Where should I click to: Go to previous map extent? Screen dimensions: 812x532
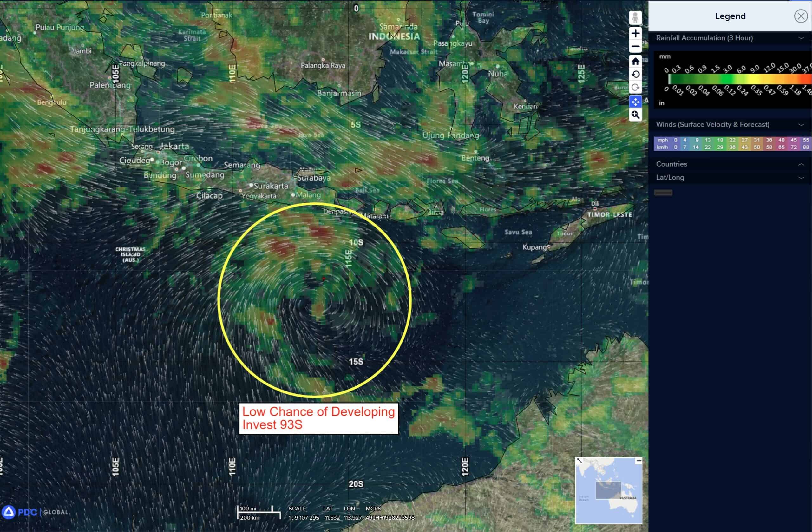click(635, 75)
